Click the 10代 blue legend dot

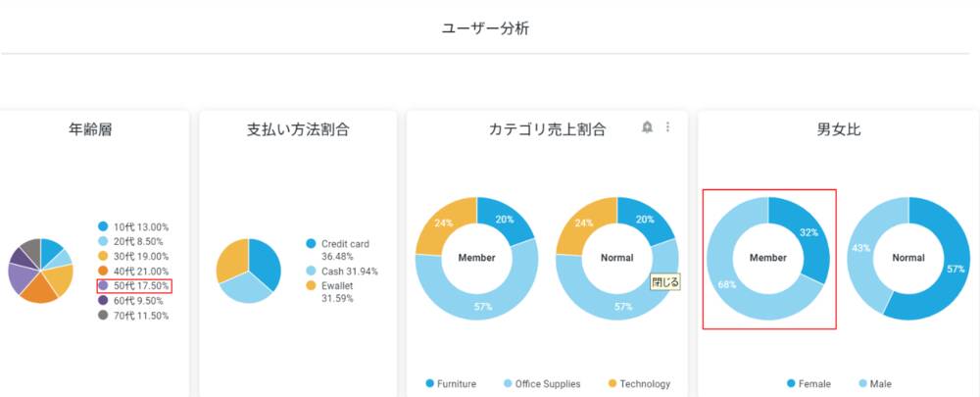pos(103,226)
